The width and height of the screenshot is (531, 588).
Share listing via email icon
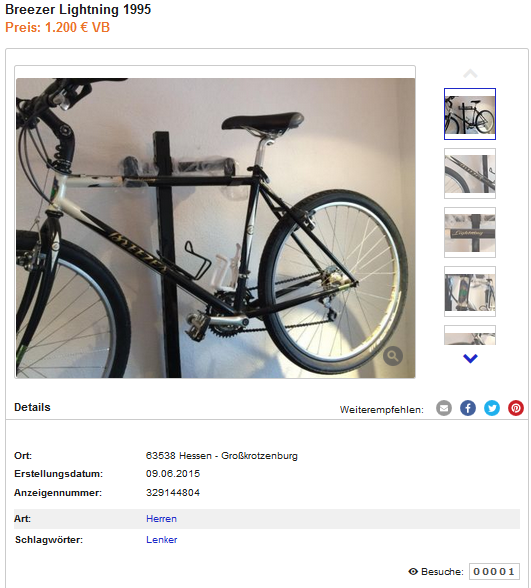coord(444,408)
